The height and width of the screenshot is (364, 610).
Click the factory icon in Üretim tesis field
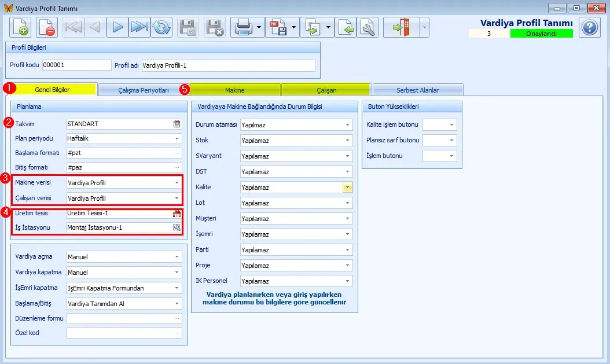(177, 214)
